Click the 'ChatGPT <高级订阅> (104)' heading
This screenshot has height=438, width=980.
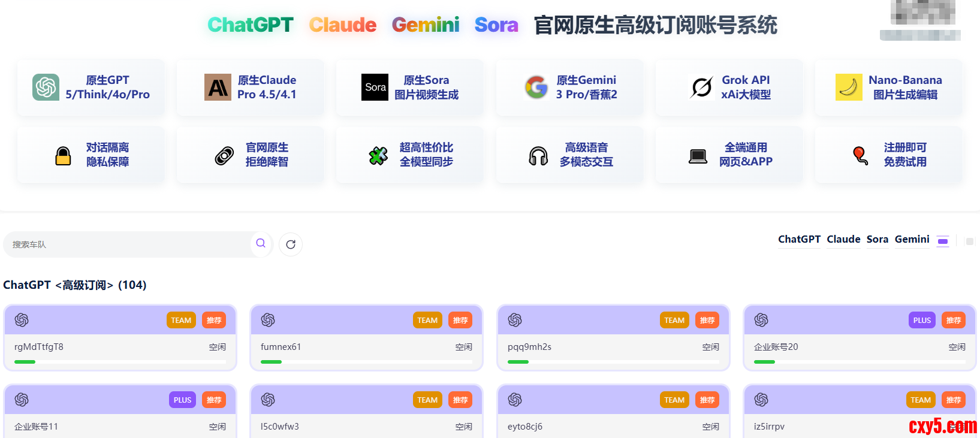pos(75,285)
